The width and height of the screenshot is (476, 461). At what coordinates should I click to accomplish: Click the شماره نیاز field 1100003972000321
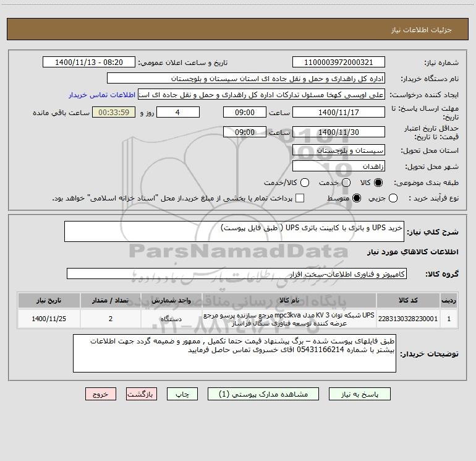(339, 62)
